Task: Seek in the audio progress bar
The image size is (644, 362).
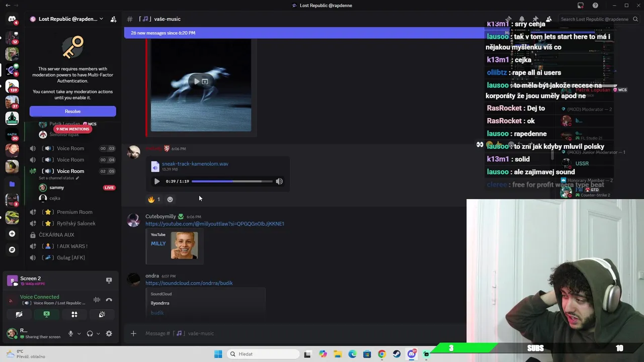Action: point(232,182)
